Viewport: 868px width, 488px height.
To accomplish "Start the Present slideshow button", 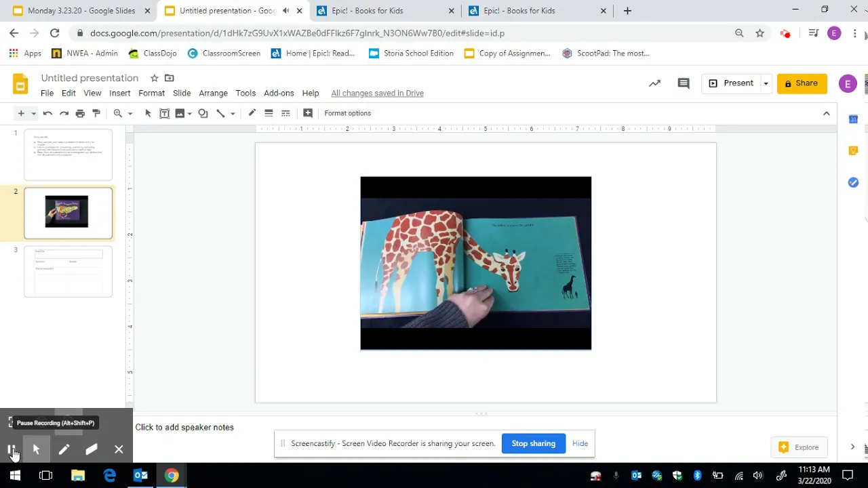I will click(731, 83).
